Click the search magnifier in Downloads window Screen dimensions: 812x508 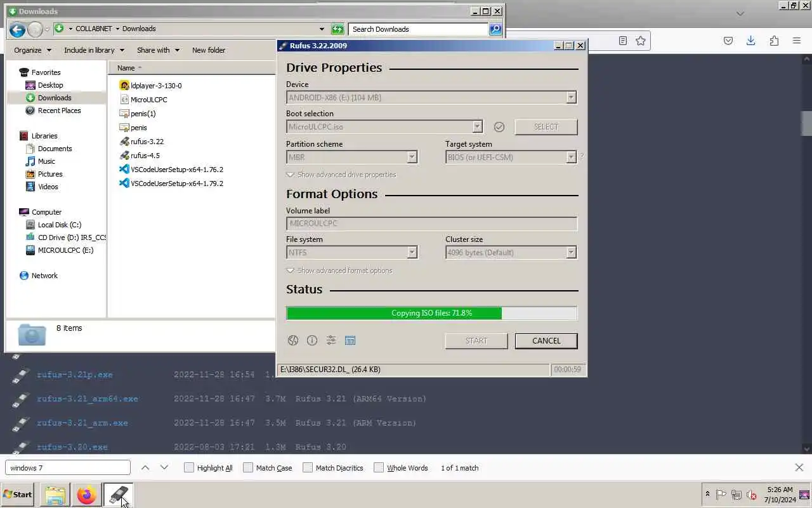(x=495, y=29)
